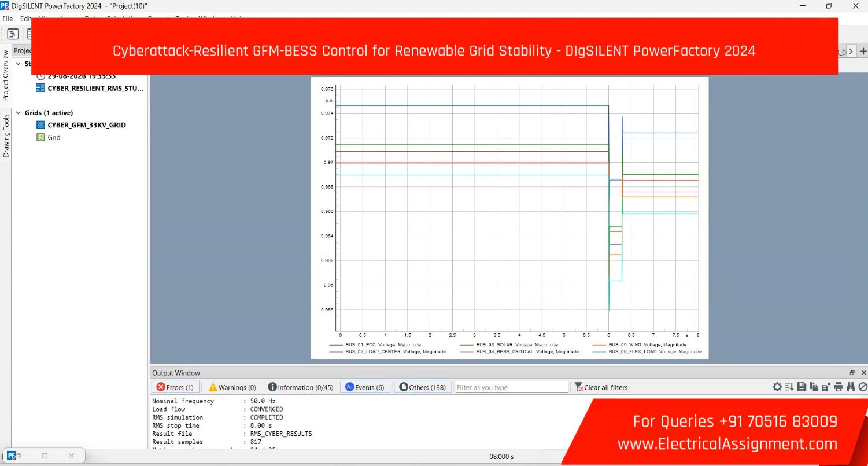Close the Output Window panel
868x466 pixels.
pos(863,373)
